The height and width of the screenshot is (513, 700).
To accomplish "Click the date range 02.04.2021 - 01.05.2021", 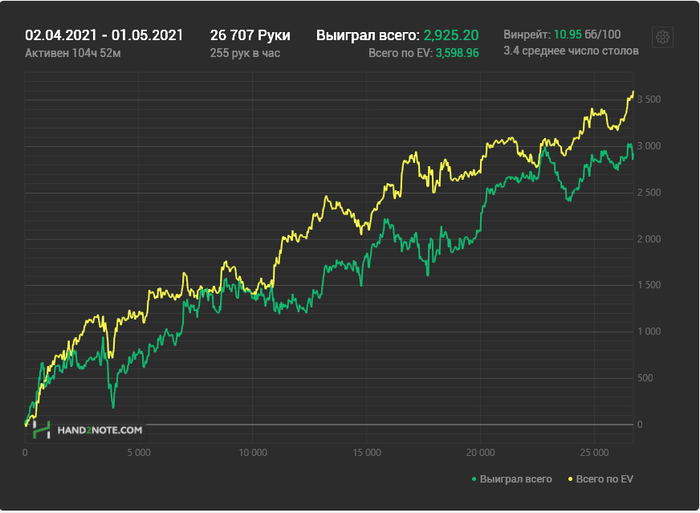I will pos(104,35).
